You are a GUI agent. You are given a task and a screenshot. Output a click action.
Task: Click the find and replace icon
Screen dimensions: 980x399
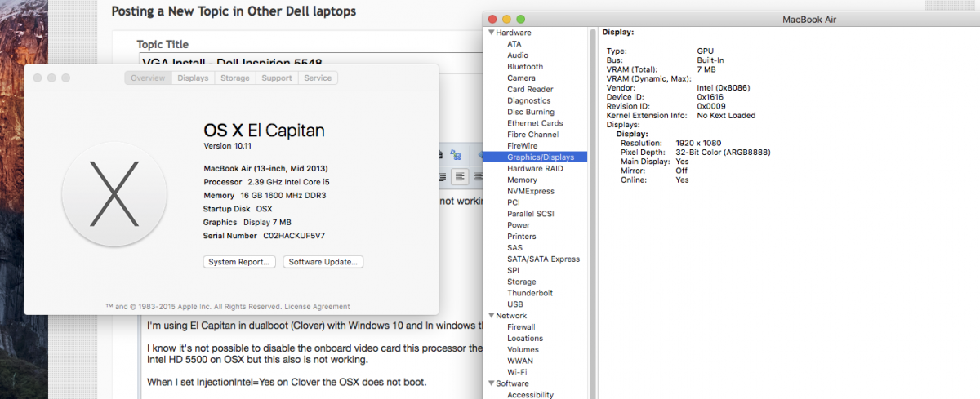(457, 155)
